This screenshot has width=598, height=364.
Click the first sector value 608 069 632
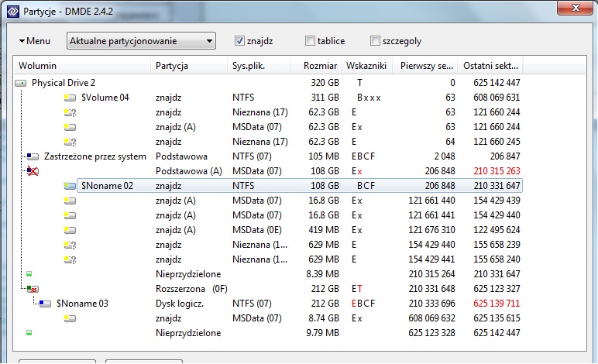[x=431, y=318]
